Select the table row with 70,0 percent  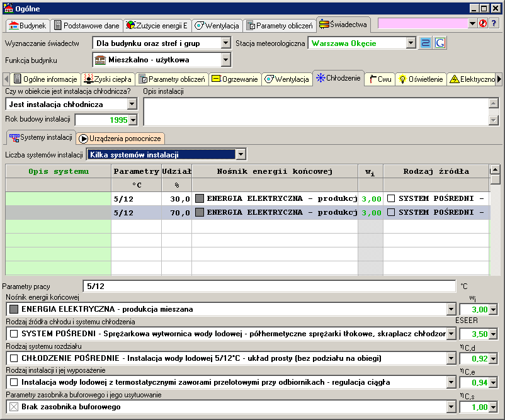[x=247, y=213]
